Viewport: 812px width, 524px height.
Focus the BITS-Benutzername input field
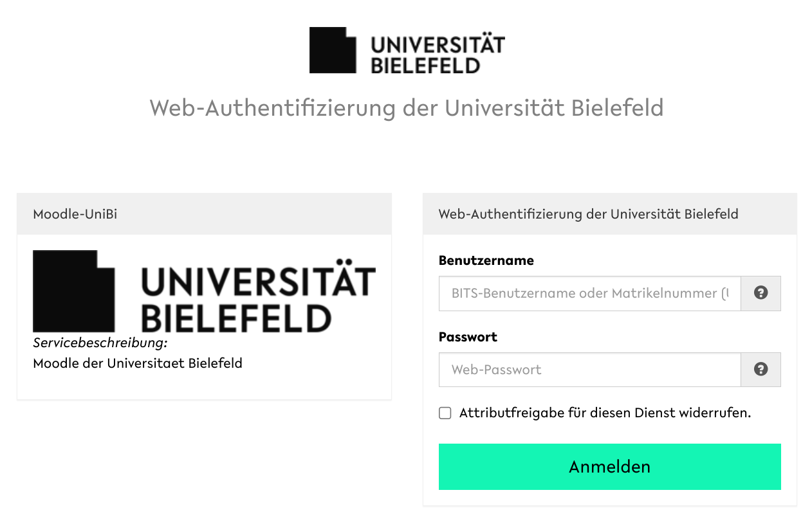[x=589, y=293]
